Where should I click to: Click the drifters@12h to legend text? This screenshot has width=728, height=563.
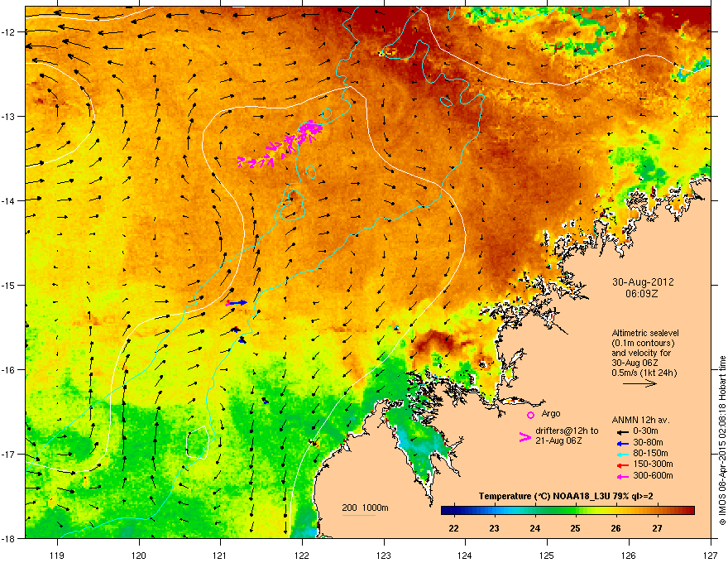(x=567, y=431)
